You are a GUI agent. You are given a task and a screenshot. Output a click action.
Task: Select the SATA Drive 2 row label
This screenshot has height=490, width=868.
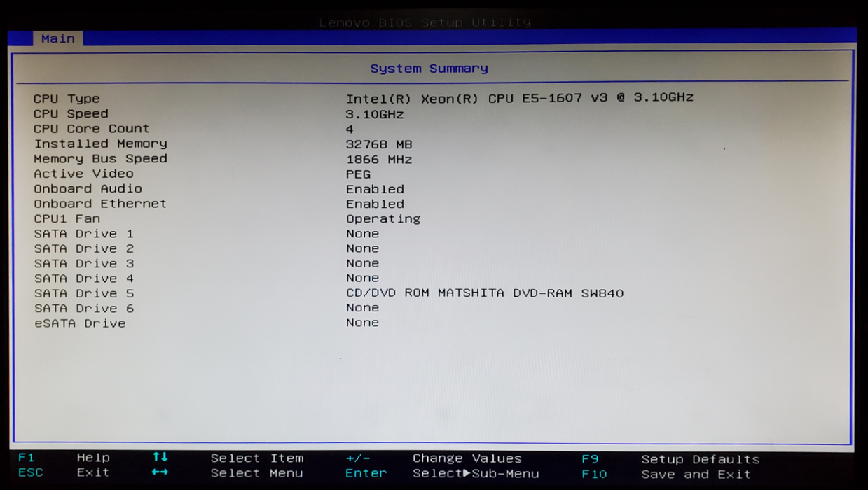click(x=83, y=248)
